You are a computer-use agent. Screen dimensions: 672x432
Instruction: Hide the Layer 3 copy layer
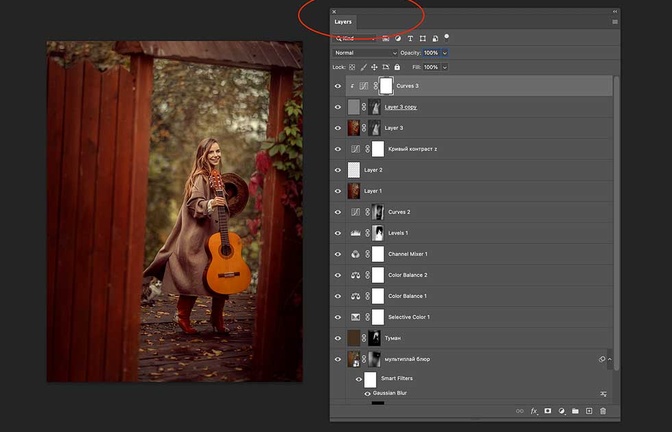pos(338,107)
